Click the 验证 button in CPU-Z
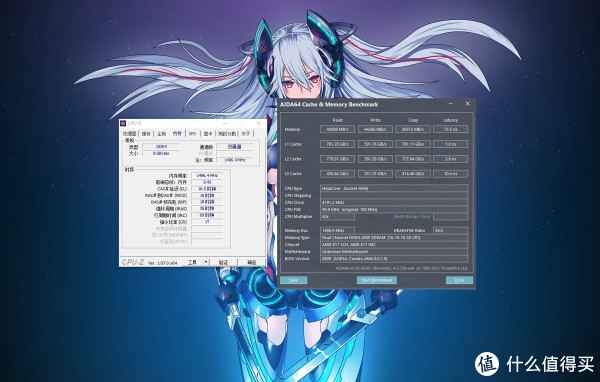This screenshot has width=600, height=382. coord(223,262)
